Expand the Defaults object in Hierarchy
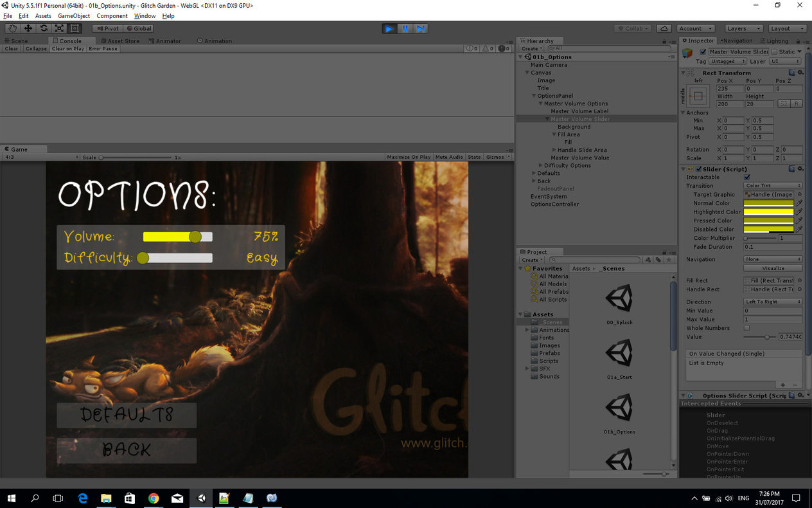This screenshot has width=812, height=508. click(534, 173)
